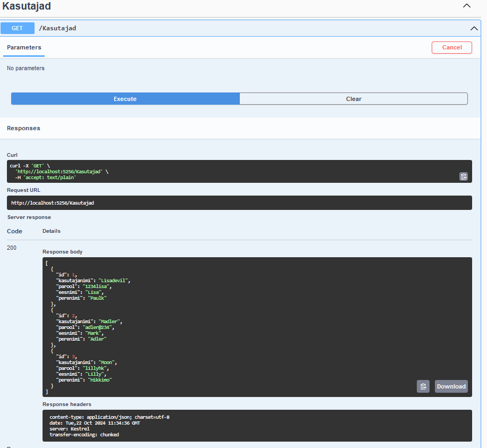Click the transfer-encoding: chunked header line
487x448 pixels.
[x=84, y=435]
